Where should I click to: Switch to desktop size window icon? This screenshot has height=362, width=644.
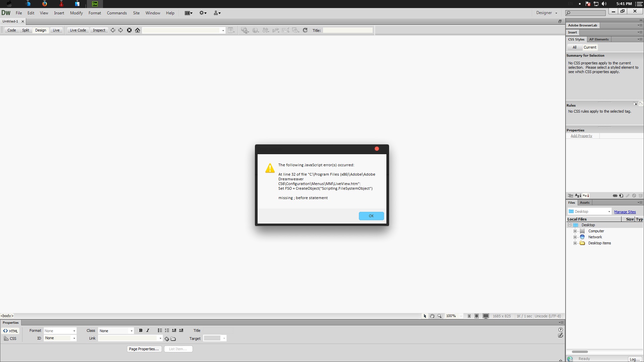[x=486, y=316]
